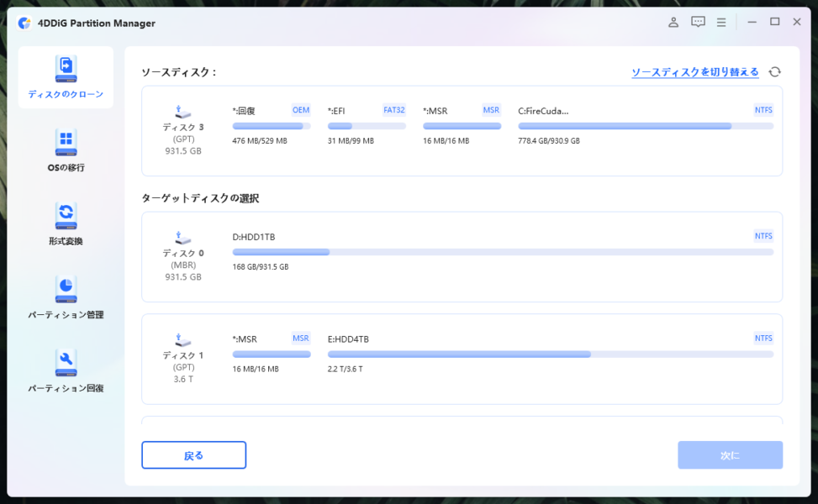Click the NTFS badge on E:HDD4TB

[763, 339]
